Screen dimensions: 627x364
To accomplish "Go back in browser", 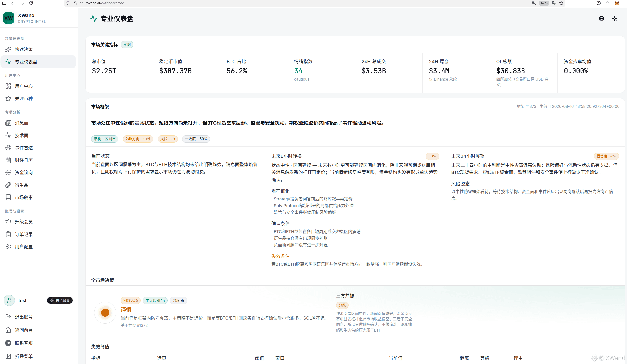I will 13,3.
